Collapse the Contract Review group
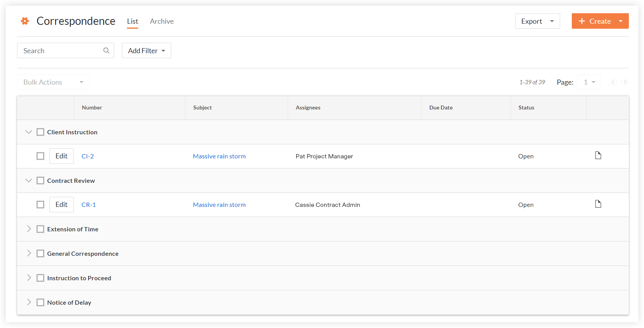This screenshot has width=644, height=328. point(28,180)
